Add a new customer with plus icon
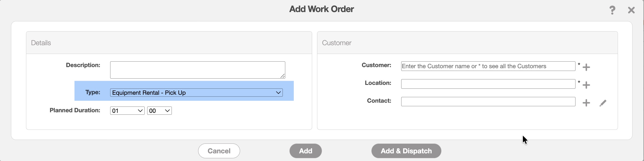Image resolution: width=644 pixels, height=161 pixels. [586, 67]
